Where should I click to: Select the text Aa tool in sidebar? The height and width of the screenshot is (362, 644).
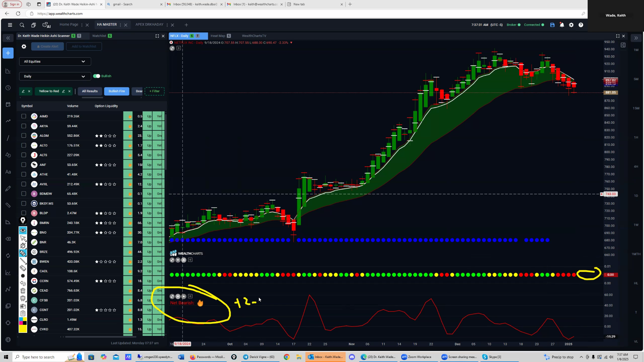coord(8,172)
